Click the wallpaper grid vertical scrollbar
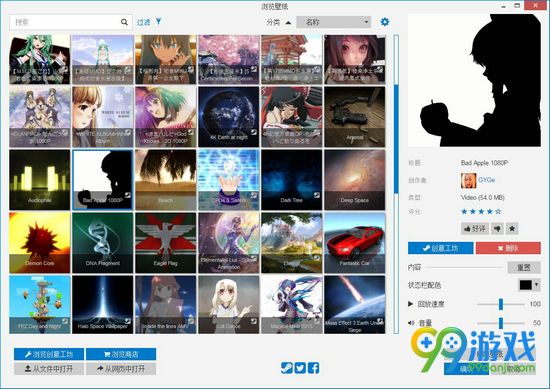Screen dimensions: 550x389 click(396, 184)
